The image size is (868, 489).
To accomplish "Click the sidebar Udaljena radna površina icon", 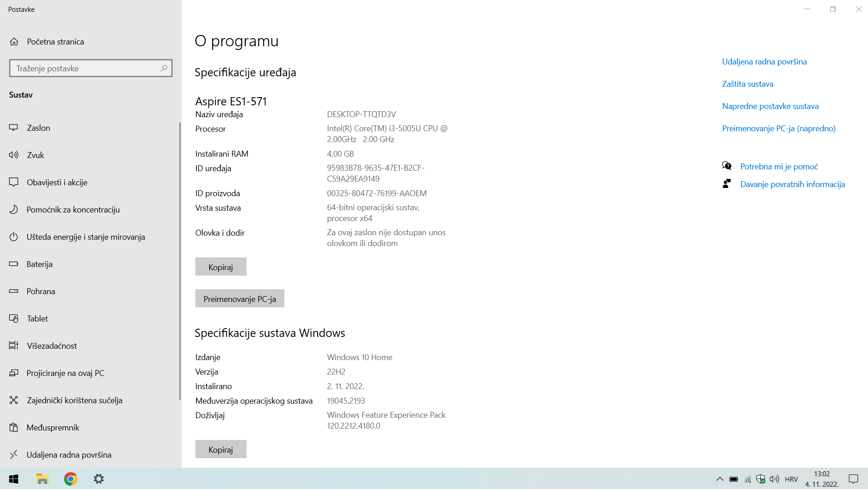I will 14,455.
